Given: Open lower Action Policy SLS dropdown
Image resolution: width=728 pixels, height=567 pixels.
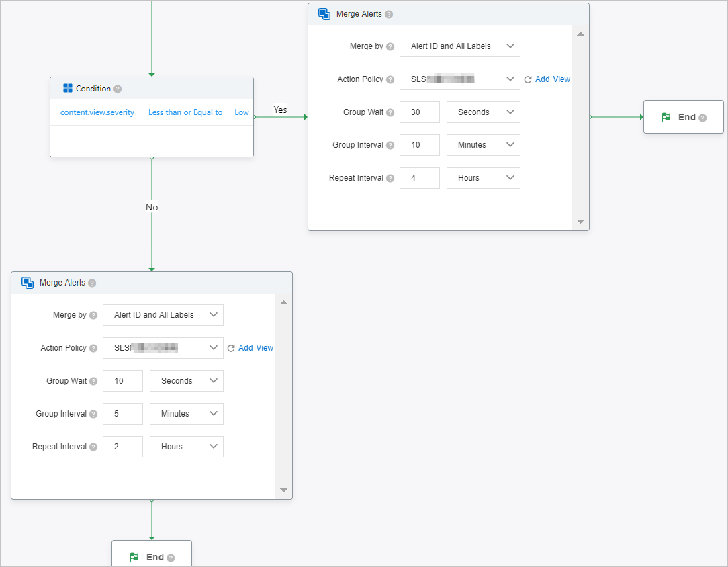Looking at the screenshot, I should (163, 348).
